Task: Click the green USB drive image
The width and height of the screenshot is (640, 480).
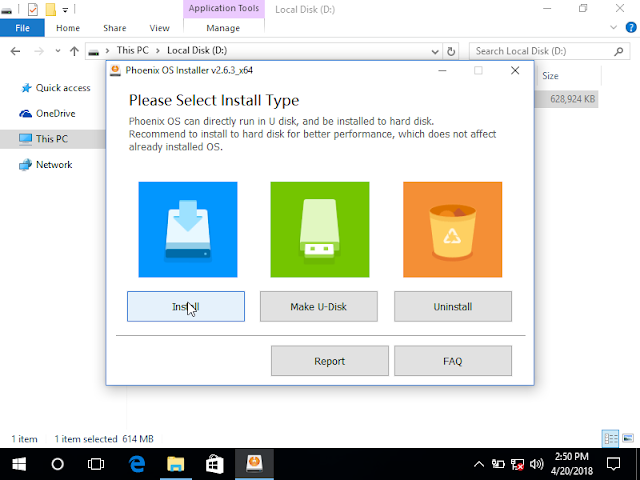Action: click(320, 229)
